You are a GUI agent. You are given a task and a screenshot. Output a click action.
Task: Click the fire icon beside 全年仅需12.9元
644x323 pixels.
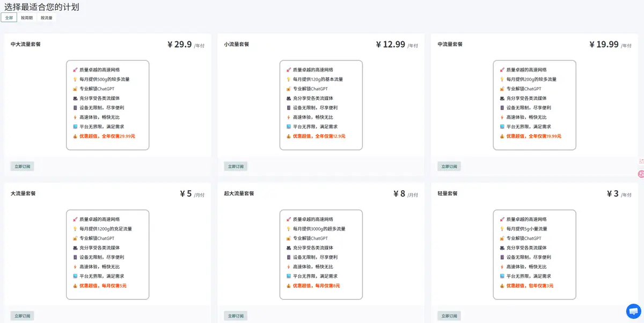coord(288,137)
